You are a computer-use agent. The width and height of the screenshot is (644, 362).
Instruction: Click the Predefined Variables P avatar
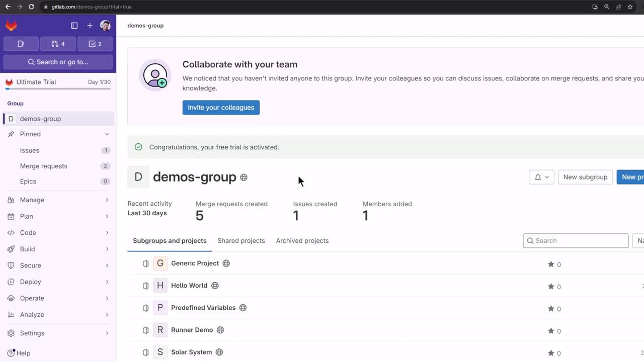pyautogui.click(x=160, y=308)
